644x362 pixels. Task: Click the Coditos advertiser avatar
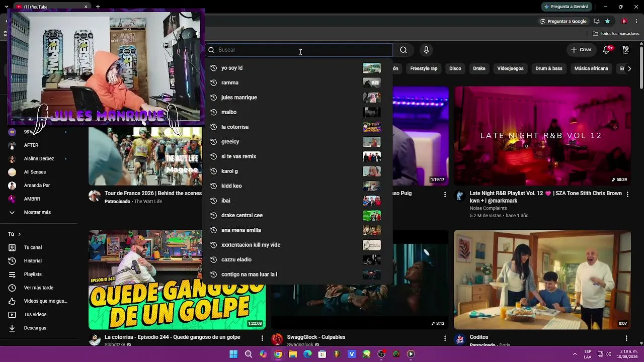point(460,339)
